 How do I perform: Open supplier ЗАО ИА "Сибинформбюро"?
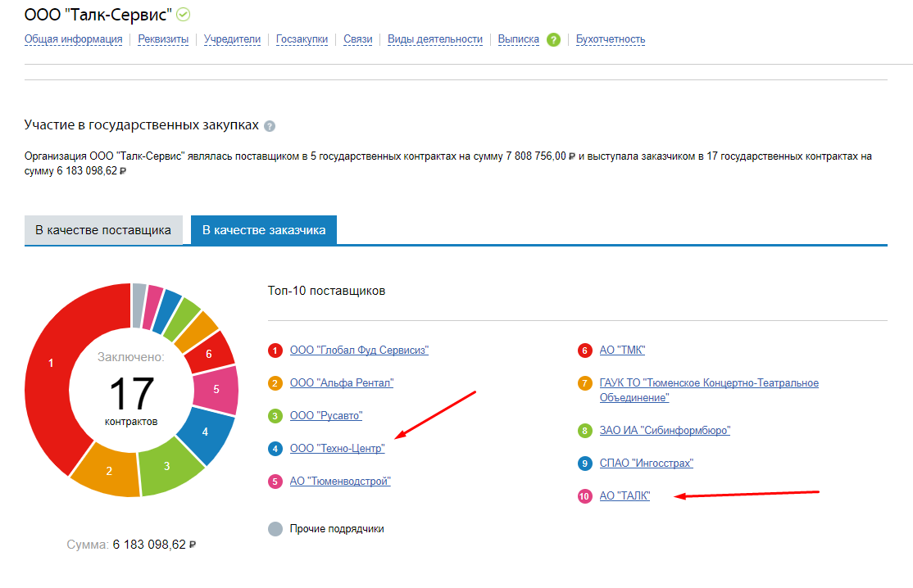(x=665, y=431)
